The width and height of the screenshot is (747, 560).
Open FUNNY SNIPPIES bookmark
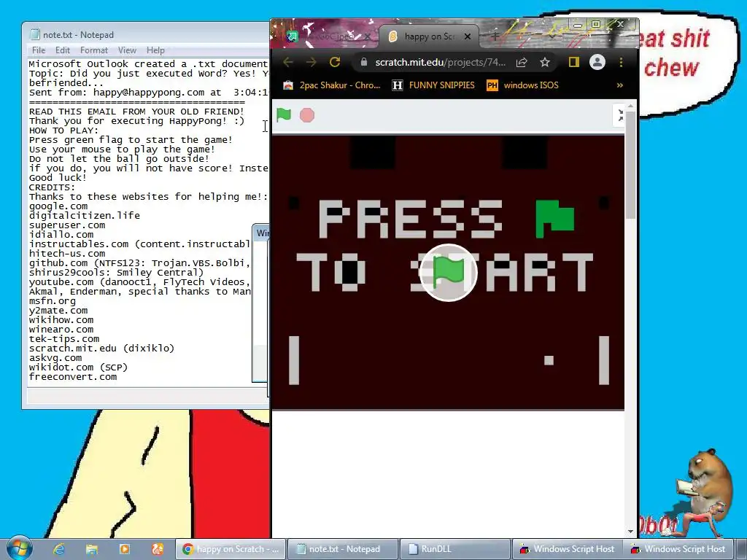[433, 85]
